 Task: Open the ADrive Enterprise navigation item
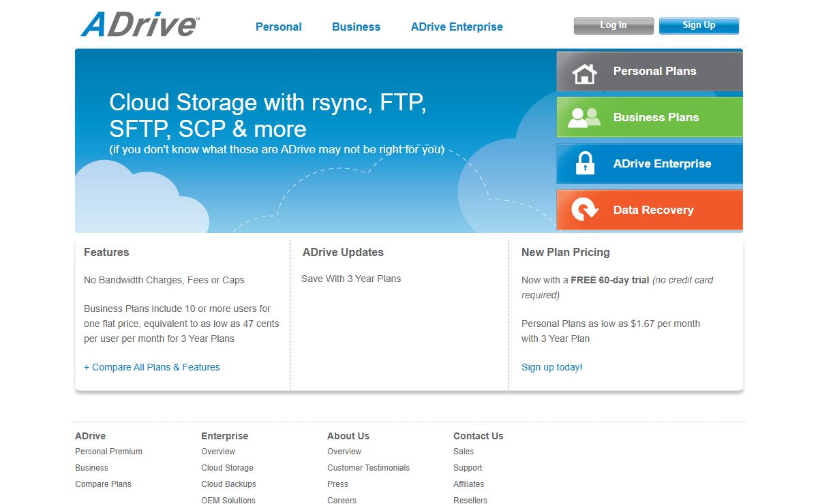tap(457, 27)
